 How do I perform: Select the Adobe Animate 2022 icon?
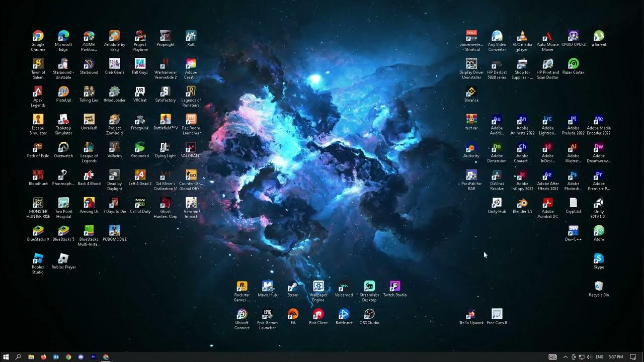pyautogui.click(x=522, y=124)
